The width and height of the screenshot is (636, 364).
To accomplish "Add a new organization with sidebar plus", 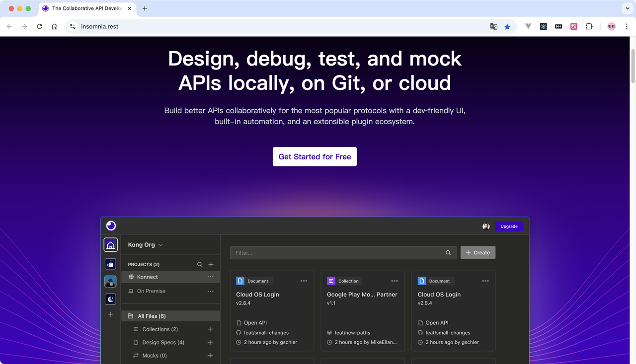I will 110,314.
